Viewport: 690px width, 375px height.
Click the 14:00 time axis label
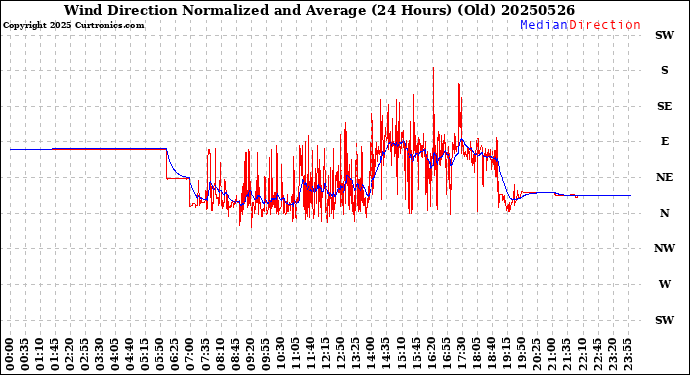371,355
